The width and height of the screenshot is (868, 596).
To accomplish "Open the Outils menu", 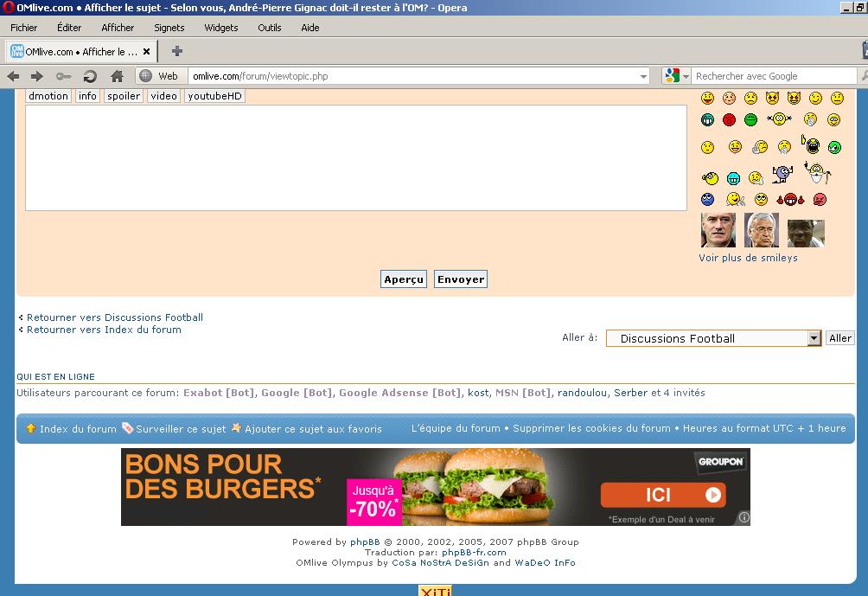I will [x=269, y=28].
